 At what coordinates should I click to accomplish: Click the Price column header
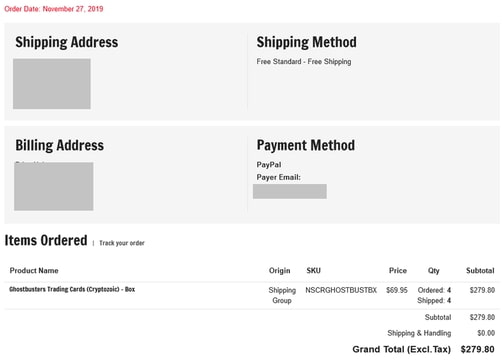tap(398, 271)
